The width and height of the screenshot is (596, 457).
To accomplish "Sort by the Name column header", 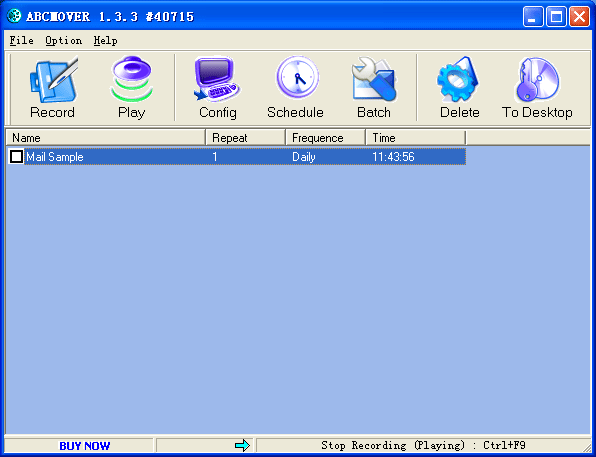I will click(x=105, y=137).
